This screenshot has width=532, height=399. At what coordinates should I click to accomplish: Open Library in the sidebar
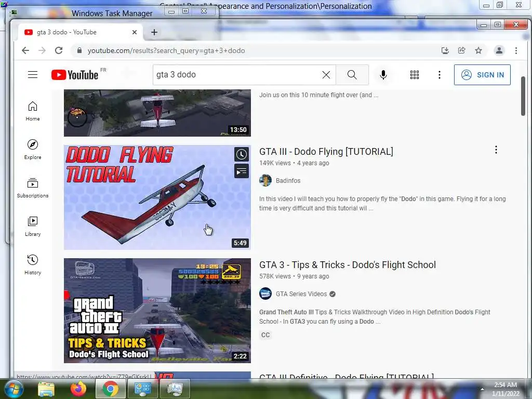tap(33, 227)
